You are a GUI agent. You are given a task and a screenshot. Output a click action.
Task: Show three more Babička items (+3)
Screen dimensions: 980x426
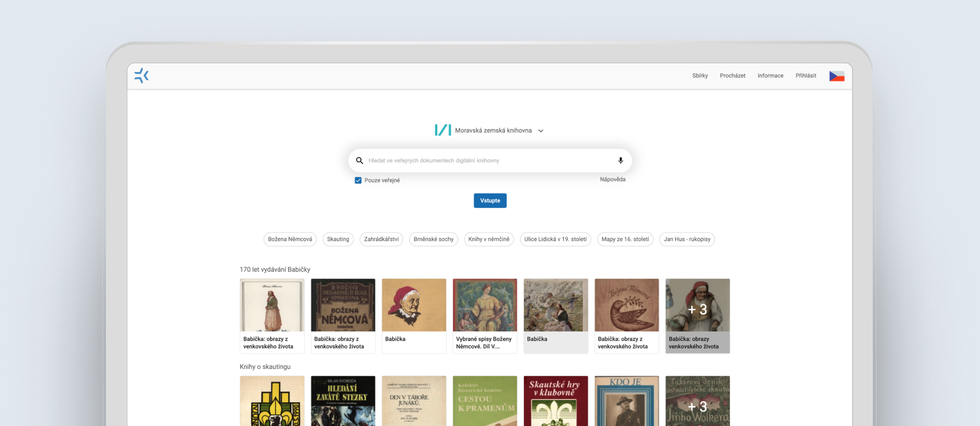[x=697, y=316]
